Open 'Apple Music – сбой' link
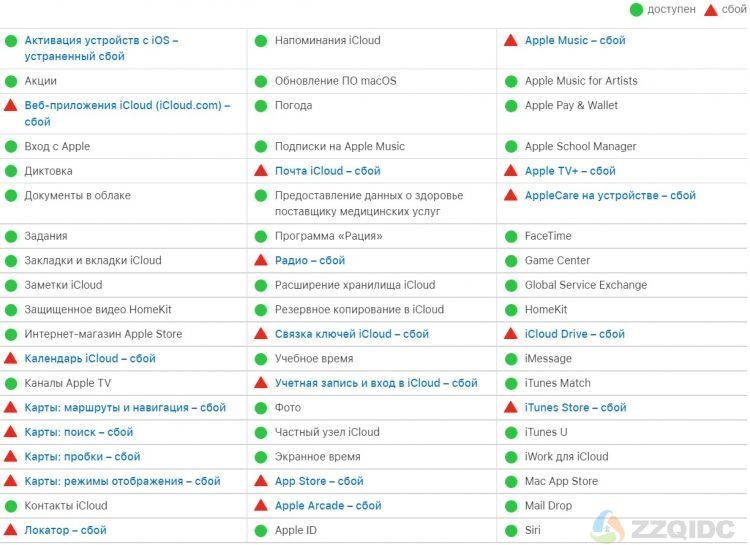 [575, 40]
